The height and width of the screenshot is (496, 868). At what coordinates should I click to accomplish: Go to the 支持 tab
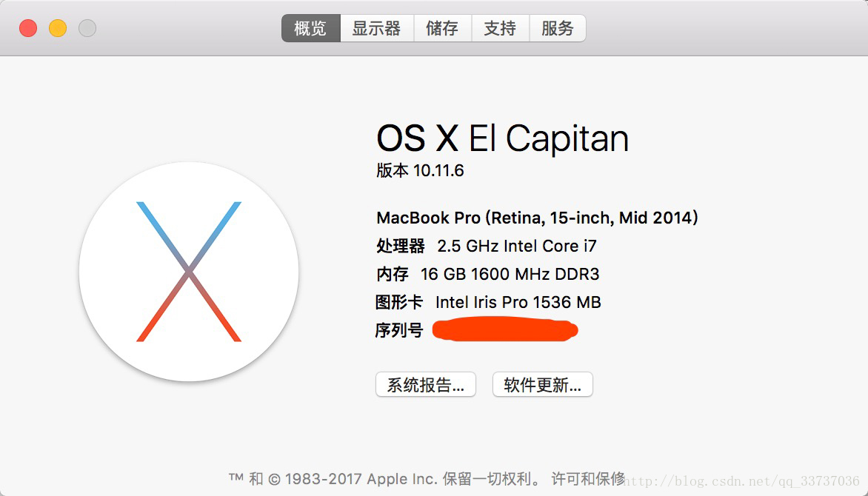[x=501, y=28]
